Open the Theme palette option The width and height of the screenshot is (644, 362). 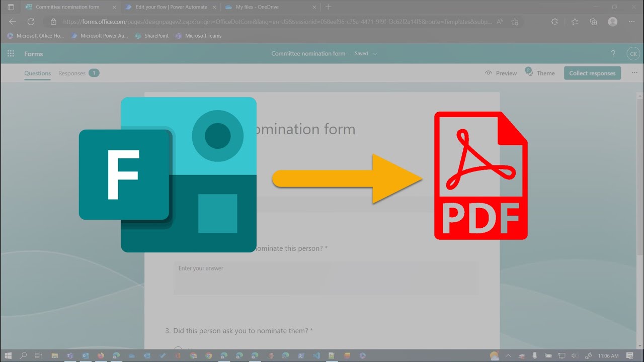pyautogui.click(x=540, y=73)
